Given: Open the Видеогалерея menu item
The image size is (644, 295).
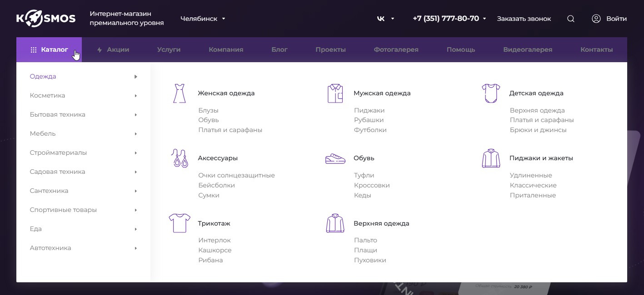Looking at the screenshot, I should point(528,50).
